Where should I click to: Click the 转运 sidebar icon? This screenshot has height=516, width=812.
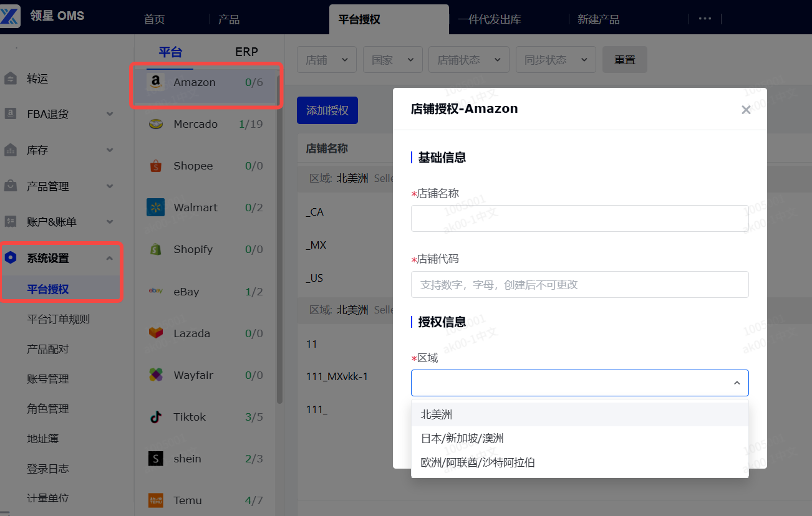(x=11, y=79)
